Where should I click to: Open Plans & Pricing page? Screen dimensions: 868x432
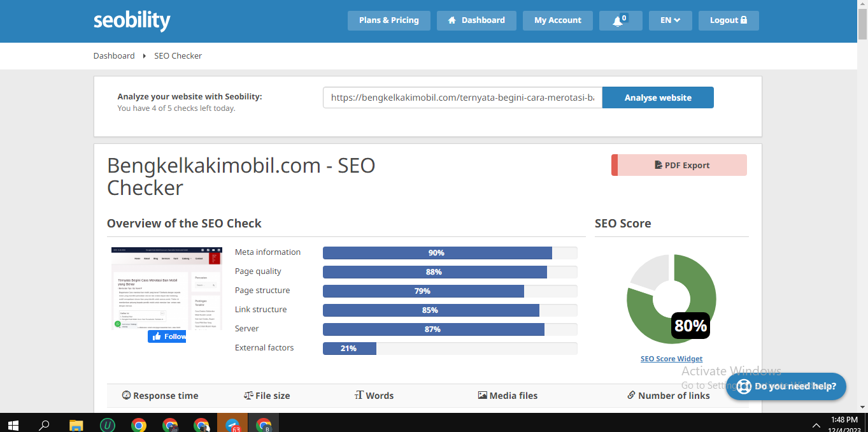(x=389, y=20)
